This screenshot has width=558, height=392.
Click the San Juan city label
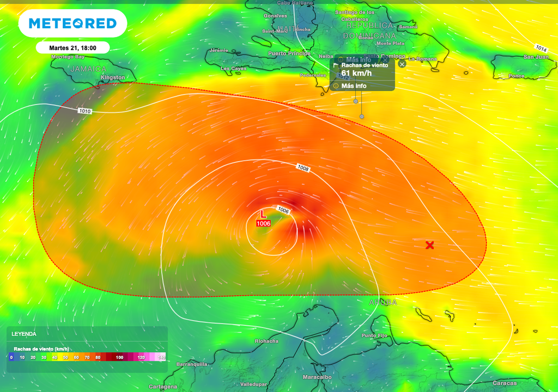tap(536, 57)
